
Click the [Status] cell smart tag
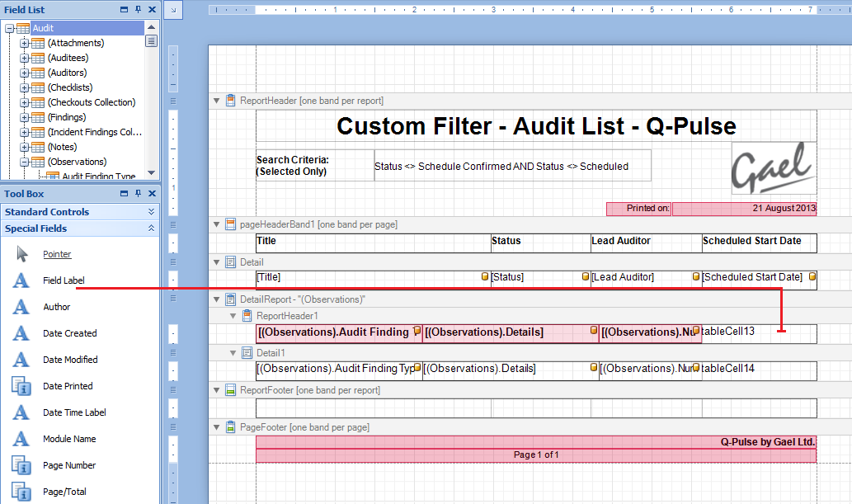586,276
